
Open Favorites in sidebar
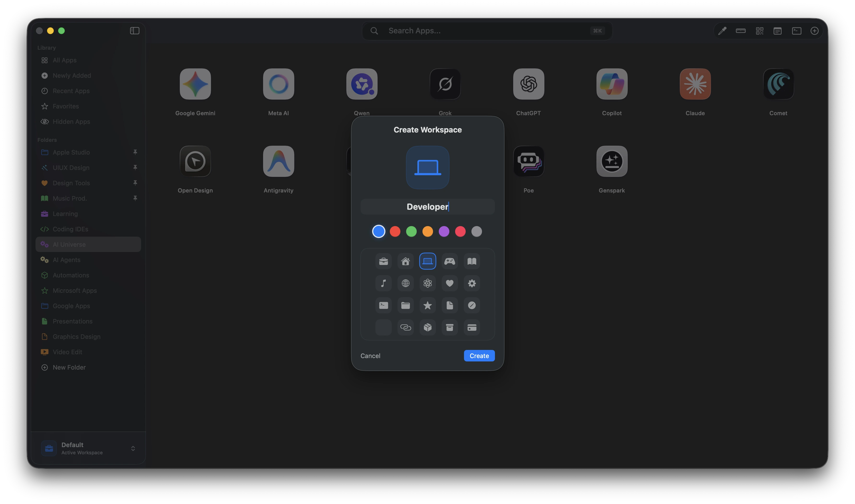click(x=88, y=106)
